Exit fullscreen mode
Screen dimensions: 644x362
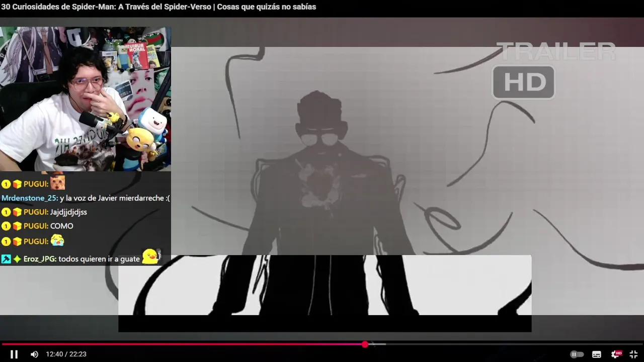(x=633, y=354)
